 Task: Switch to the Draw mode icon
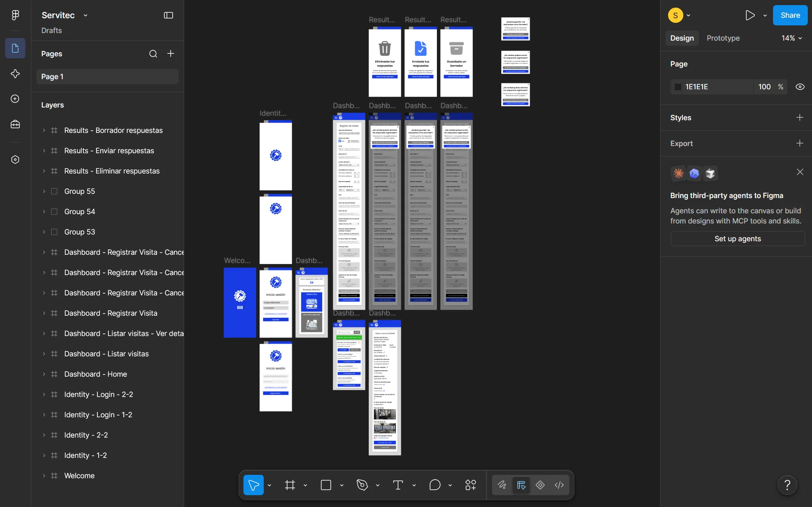click(x=502, y=485)
